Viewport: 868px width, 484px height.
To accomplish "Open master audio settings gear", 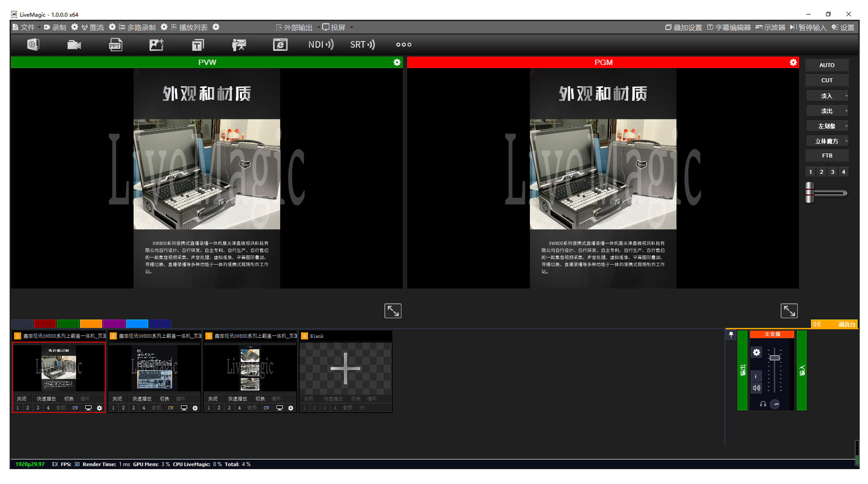I will click(x=757, y=353).
